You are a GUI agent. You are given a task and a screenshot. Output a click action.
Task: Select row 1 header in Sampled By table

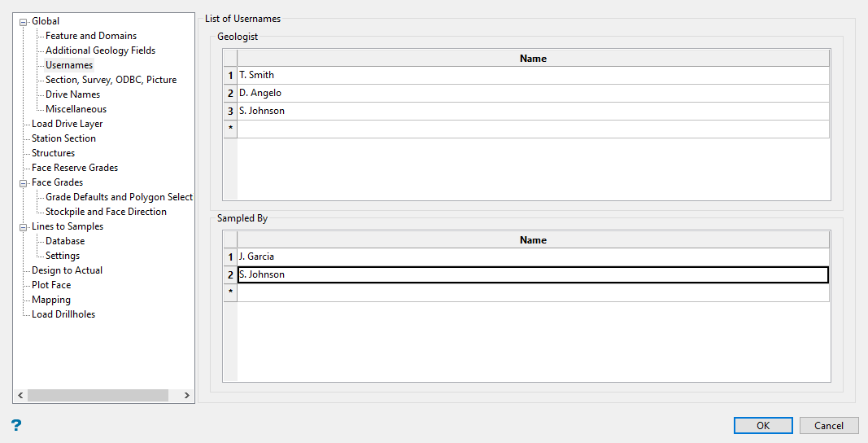click(x=230, y=257)
